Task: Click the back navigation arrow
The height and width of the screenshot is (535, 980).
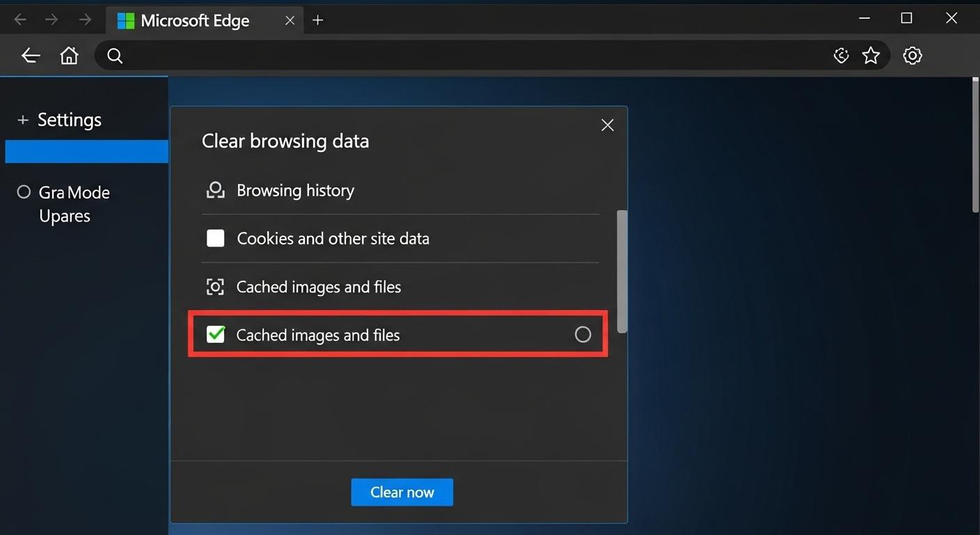Action: coord(30,55)
